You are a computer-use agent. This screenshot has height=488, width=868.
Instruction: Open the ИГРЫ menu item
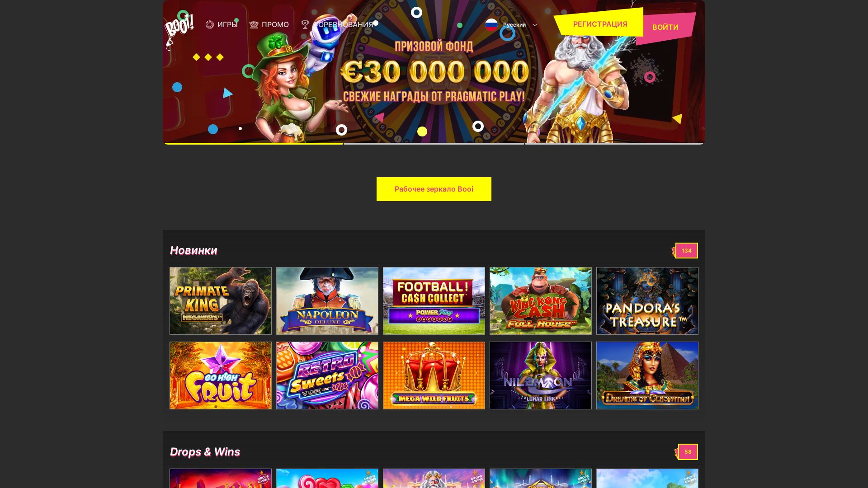point(227,24)
